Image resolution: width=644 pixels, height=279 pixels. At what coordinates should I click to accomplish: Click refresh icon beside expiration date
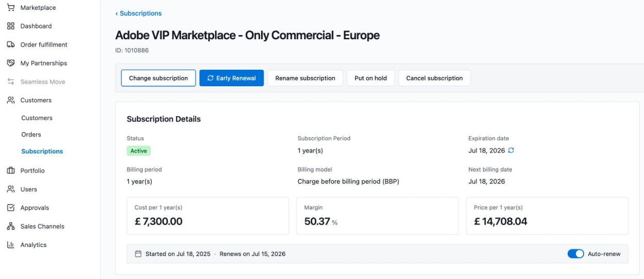click(x=511, y=150)
